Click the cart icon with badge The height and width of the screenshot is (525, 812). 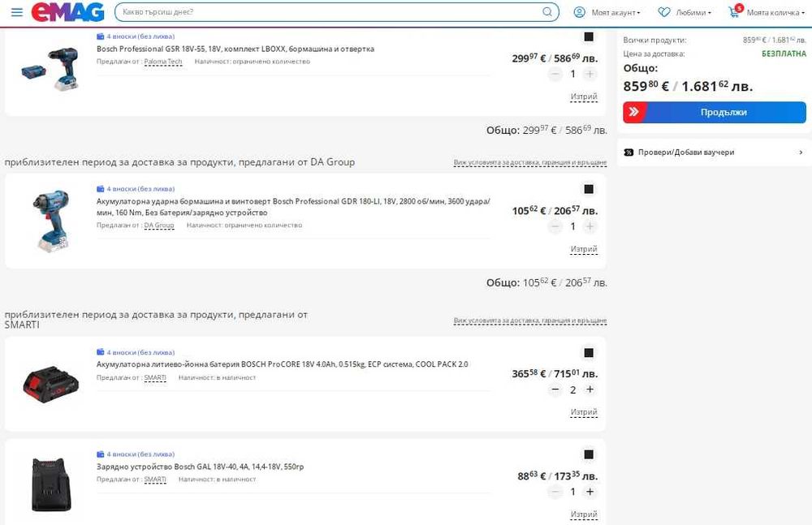pos(736,11)
